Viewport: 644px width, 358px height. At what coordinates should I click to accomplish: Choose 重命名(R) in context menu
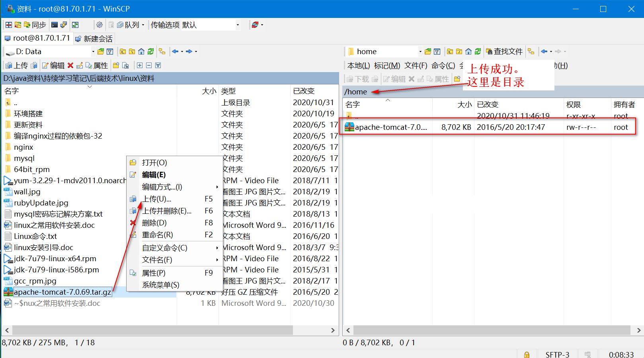click(x=174, y=235)
